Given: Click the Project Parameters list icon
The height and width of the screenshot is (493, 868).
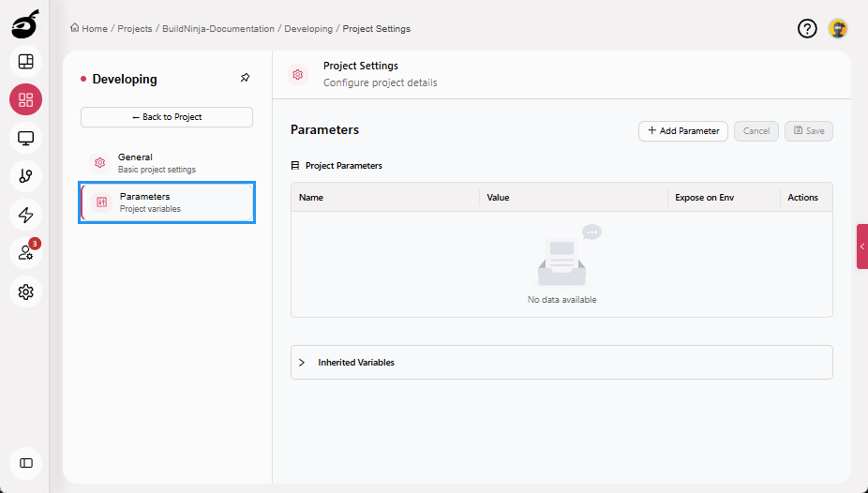Looking at the screenshot, I should click(x=295, y=166).
